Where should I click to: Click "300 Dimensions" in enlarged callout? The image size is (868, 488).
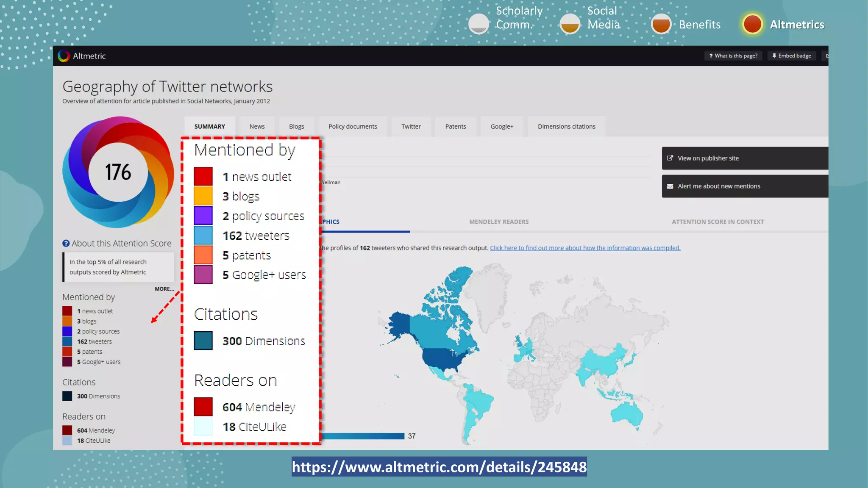pyautogui.click(x=264, y=341)
